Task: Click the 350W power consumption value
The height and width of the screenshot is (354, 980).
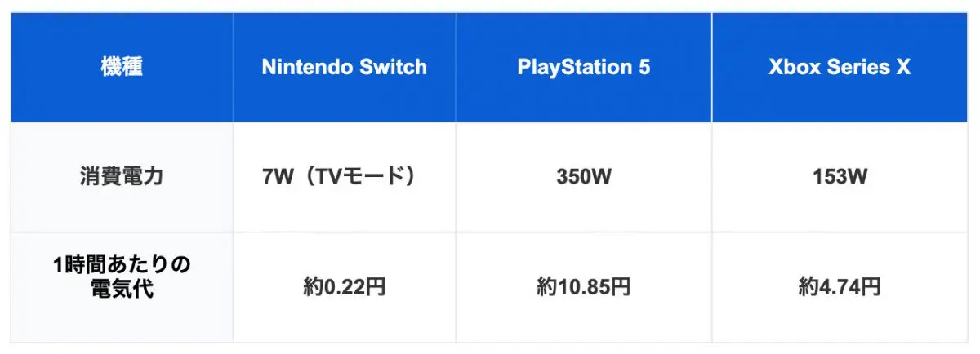Action: (x=583, y=177)
